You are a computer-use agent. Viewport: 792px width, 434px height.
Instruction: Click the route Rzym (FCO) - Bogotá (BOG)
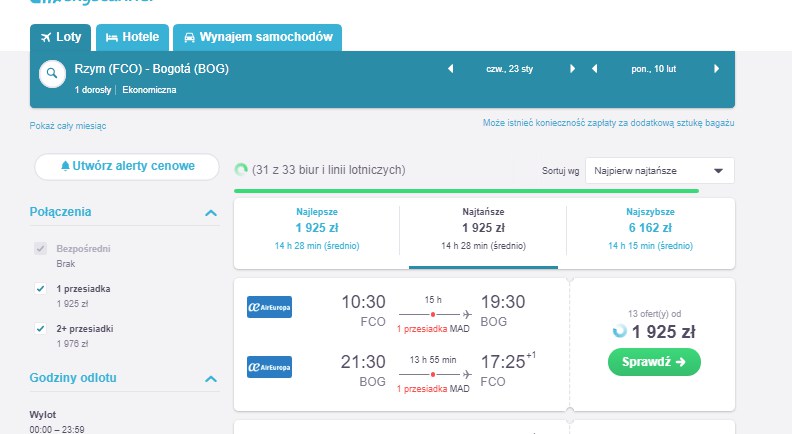click(152, 69)
